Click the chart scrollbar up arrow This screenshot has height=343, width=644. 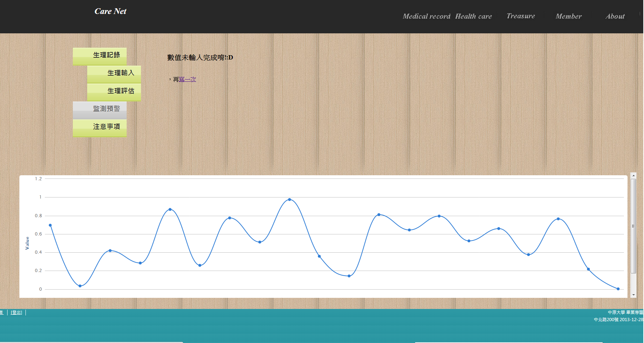tap(634, 176)
